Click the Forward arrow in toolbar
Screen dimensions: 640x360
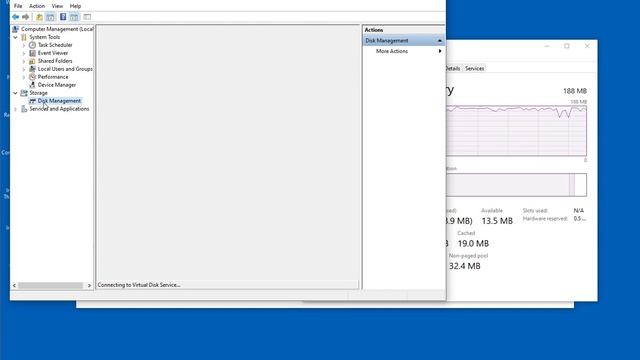point(26,17)
